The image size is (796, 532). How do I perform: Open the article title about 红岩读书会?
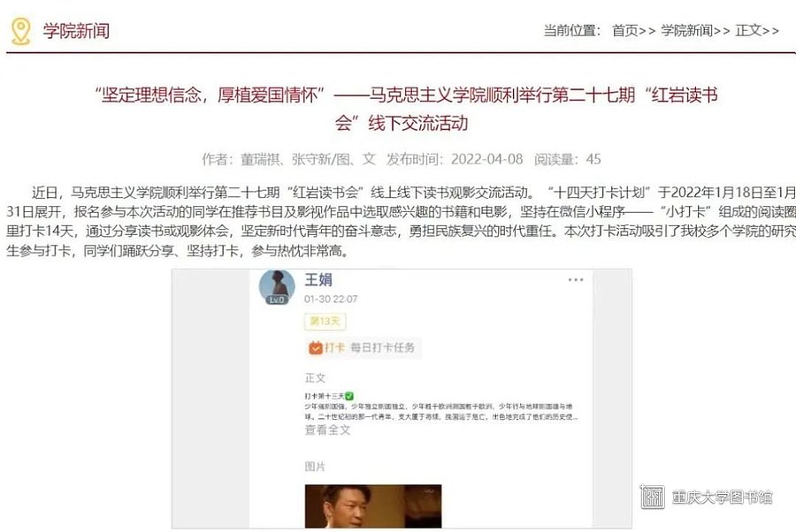click(x=406, y=109)
